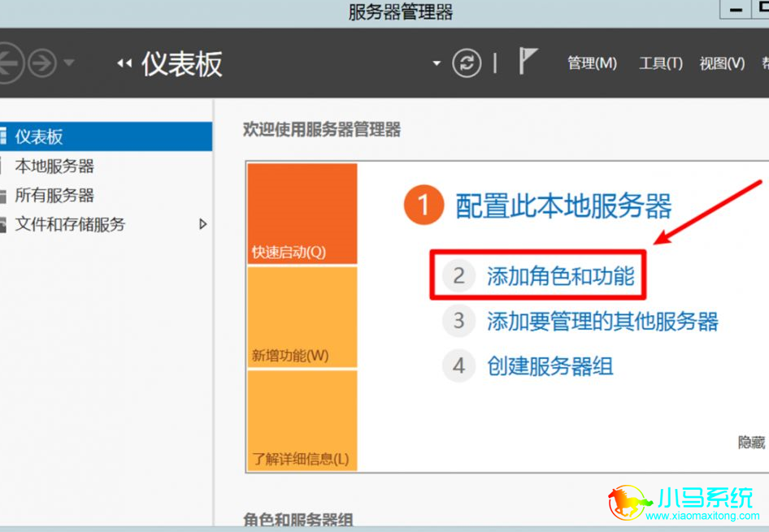Click 创建服务器组 link
The width and height of the screenshot is (769, 532).
[550, 366]
